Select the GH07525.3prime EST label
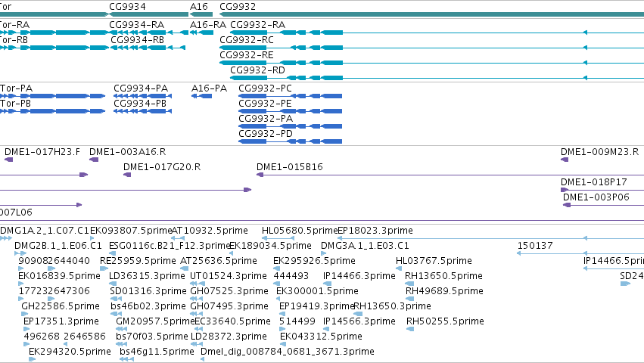 (x=229, y=292)
